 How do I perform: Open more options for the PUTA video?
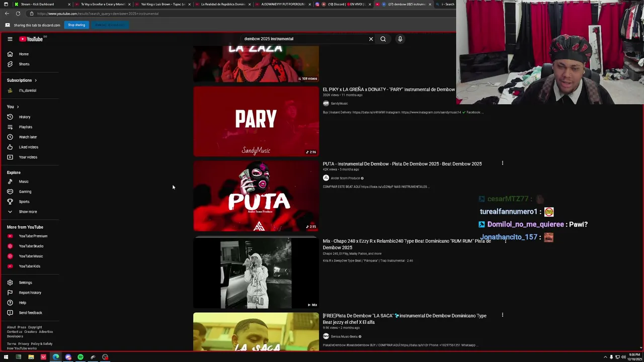(x=502, y=163)
